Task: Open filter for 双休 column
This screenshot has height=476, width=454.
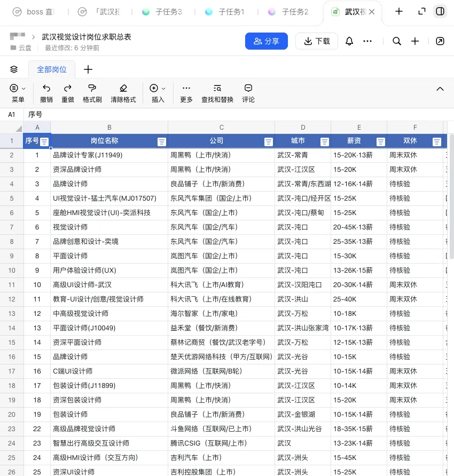Action: point(437,142)
